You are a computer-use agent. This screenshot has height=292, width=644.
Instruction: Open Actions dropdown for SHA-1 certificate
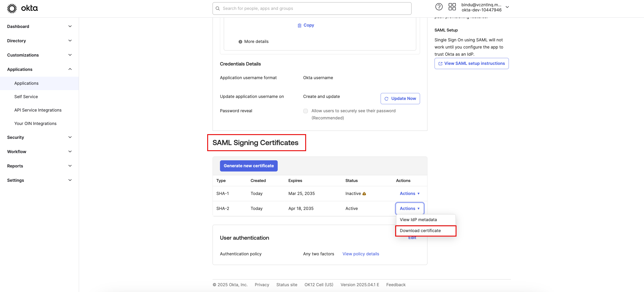click(x=409, y=194)
